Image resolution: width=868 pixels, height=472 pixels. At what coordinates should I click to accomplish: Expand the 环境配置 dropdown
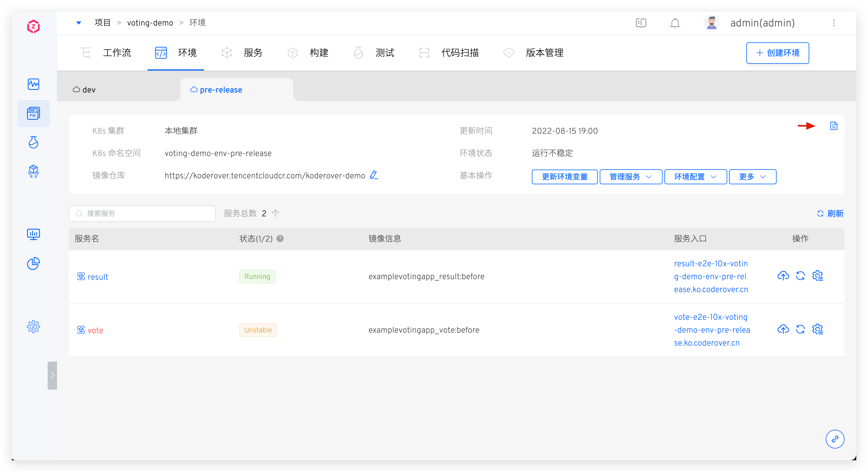pos(695,177)
